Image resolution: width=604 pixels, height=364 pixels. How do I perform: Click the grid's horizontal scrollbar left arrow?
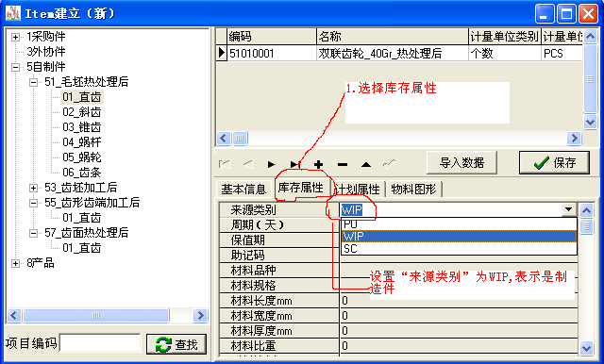click(224, 138)
